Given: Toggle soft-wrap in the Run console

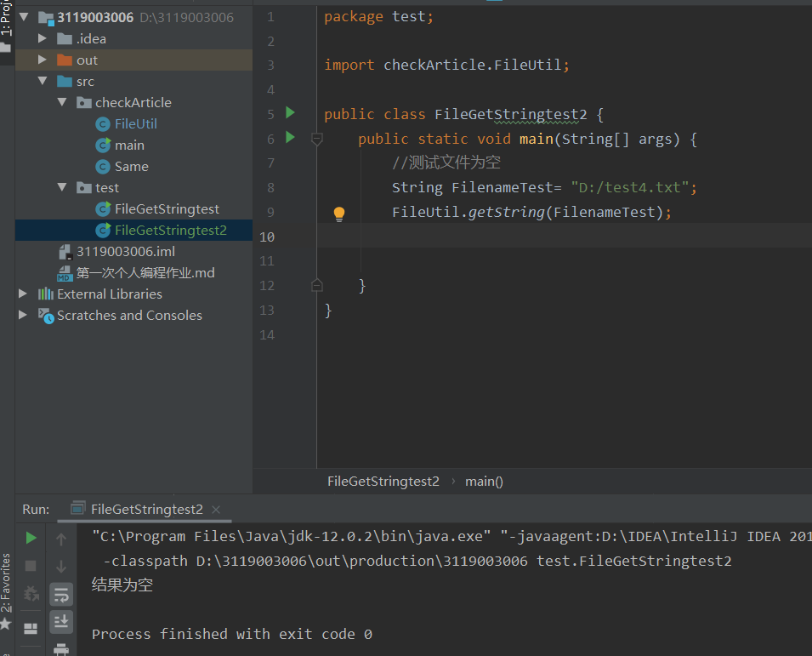Looking at the screenshot, I should pos(61,594).
